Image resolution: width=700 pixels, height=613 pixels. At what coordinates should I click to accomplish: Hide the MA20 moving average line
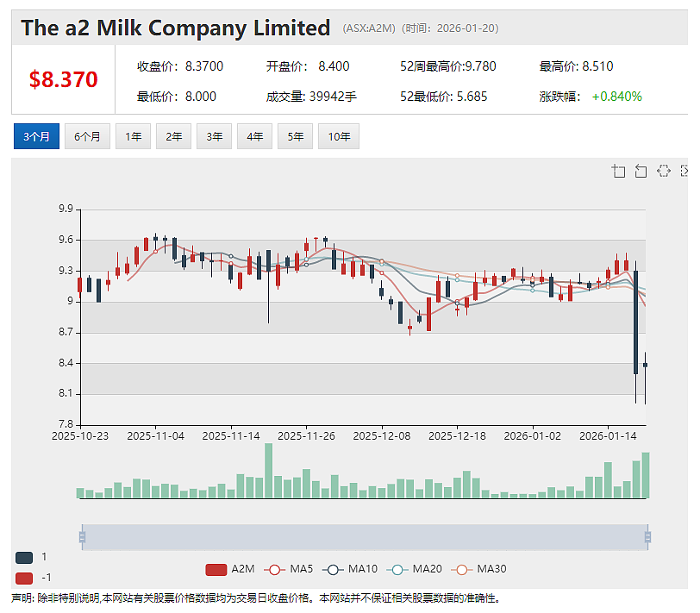(414, 569)
